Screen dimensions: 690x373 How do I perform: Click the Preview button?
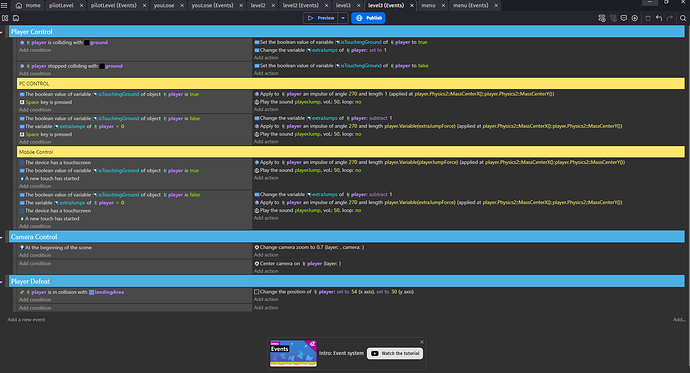tap(321, 18)
